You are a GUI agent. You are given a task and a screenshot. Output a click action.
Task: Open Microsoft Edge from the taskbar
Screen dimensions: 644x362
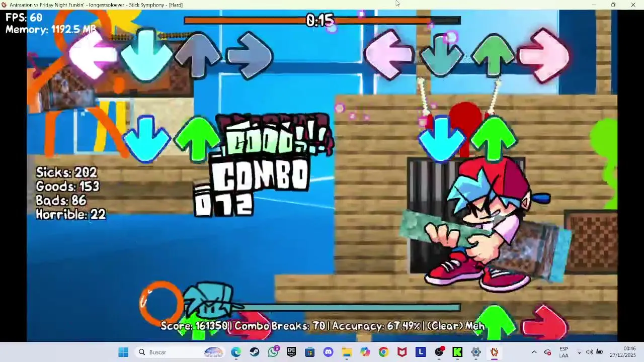(x=236, y=352)
